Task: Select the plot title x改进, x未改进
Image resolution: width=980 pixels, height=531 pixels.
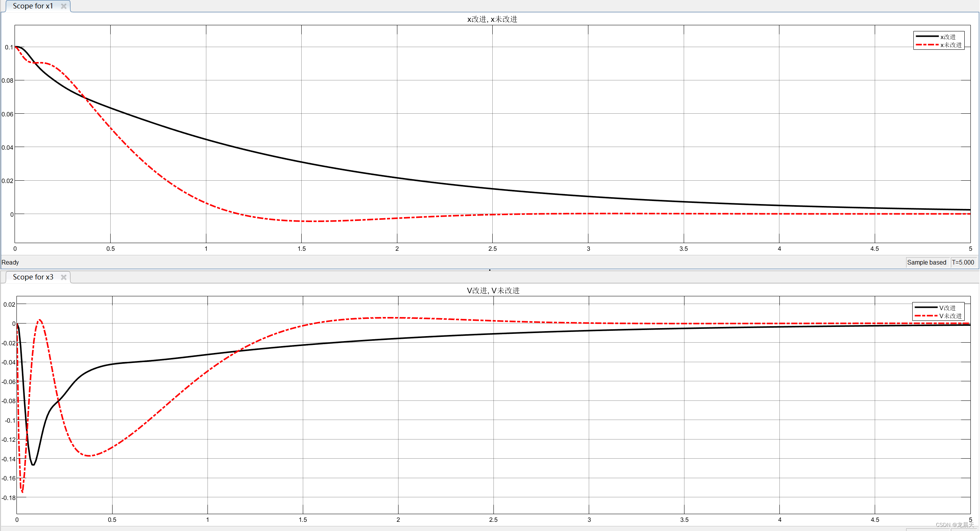Action: tap(492, 19)
